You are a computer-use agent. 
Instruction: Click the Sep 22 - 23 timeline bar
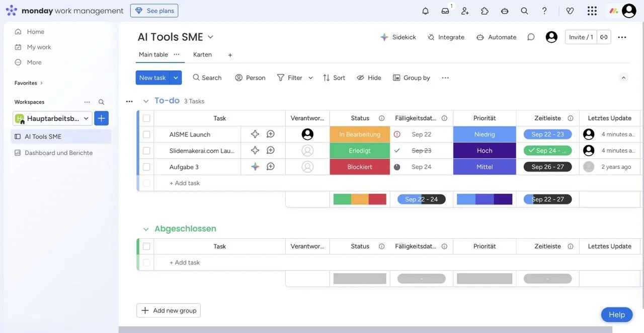click(547, 134)
